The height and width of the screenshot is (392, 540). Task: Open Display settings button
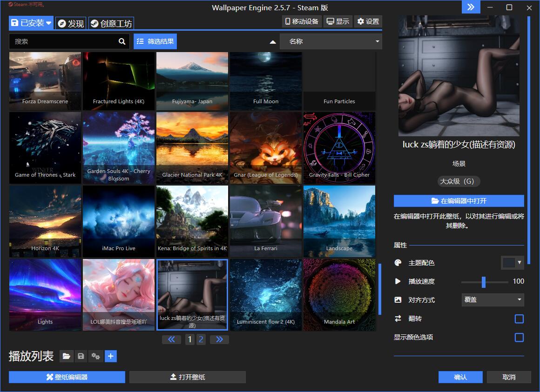338,22
